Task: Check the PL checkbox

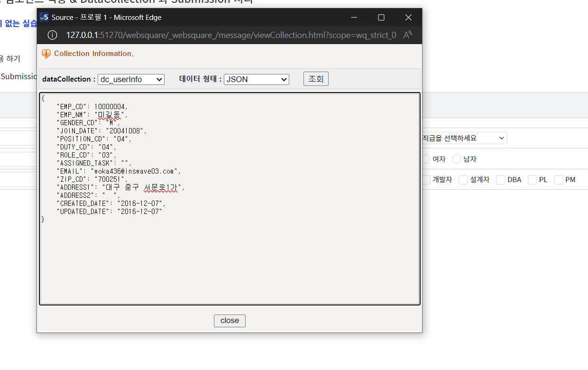Action: (533, 180)
